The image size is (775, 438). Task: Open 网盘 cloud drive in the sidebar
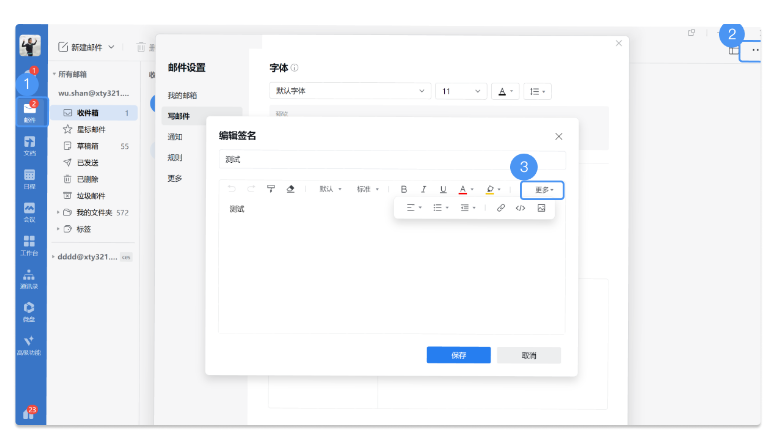29,311
